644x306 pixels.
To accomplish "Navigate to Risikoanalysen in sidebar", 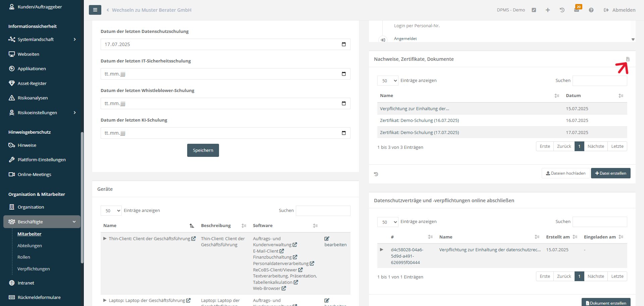I will 33,98.
